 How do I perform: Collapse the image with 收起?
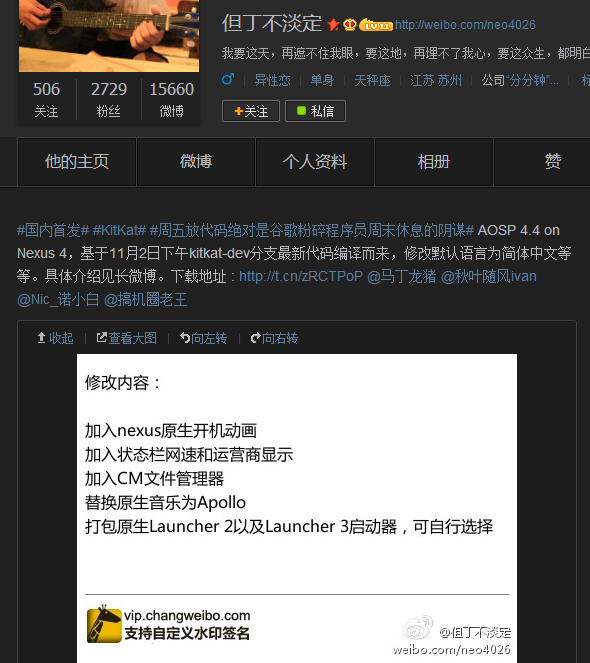(55, 338)
